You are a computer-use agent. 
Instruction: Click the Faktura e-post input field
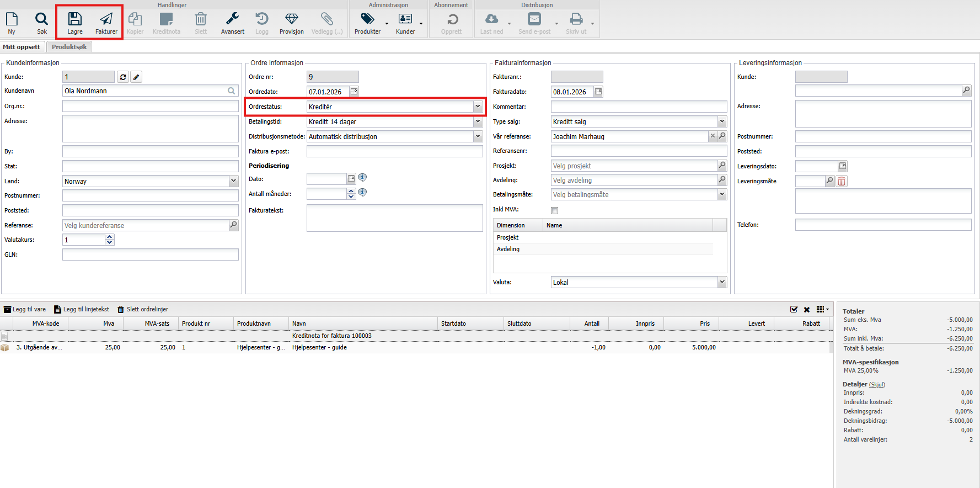[394, 151]
